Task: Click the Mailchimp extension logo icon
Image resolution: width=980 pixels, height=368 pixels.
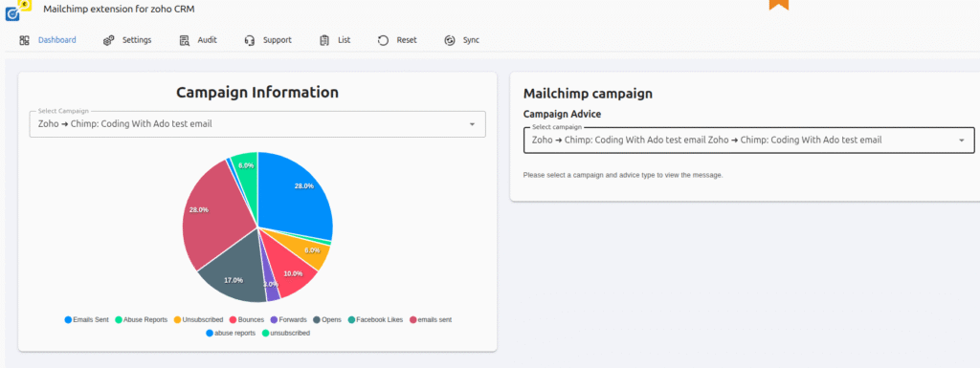Action: pos(17,10)
